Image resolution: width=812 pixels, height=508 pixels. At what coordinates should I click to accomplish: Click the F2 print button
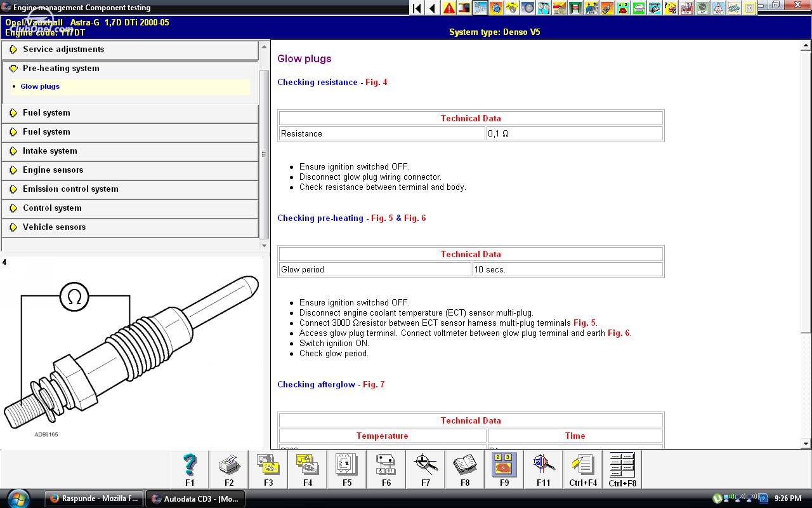(x=229, y=470)
